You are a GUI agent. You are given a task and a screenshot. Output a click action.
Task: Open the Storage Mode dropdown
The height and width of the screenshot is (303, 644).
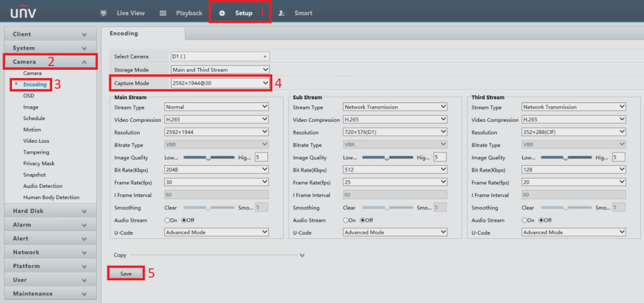219,70
